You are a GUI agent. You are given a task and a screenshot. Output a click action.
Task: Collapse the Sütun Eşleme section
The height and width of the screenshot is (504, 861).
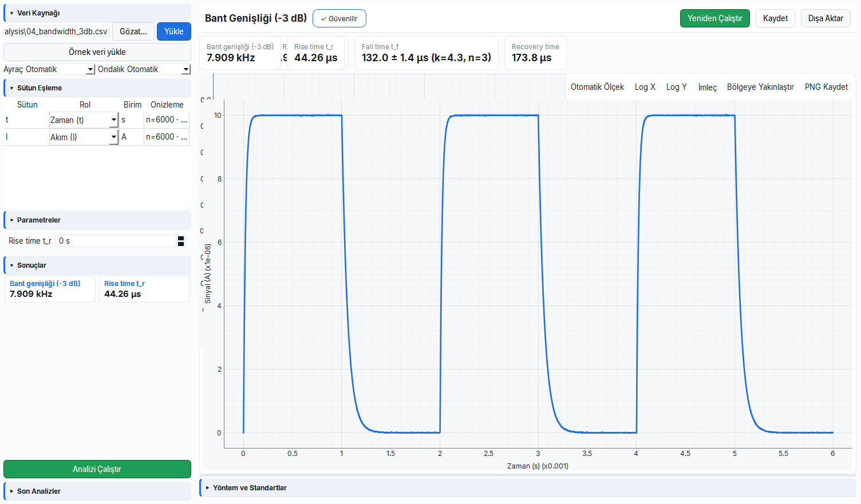[x=97, y=88]
